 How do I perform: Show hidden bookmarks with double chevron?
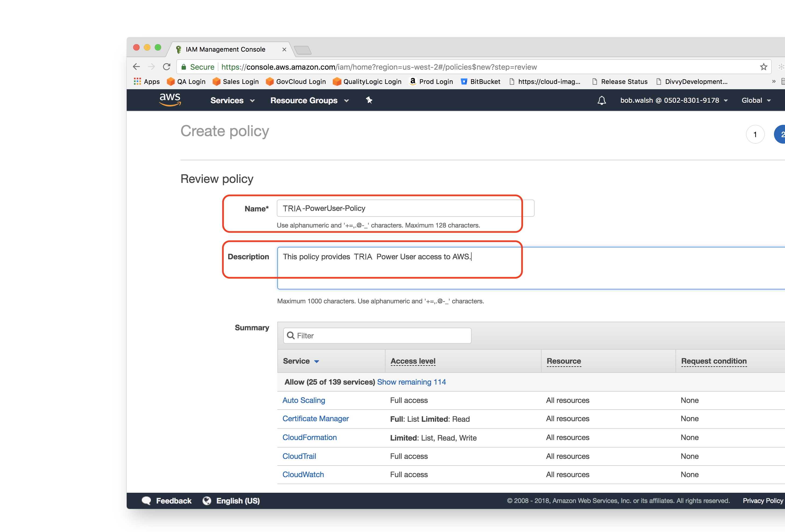coord(773,81)
